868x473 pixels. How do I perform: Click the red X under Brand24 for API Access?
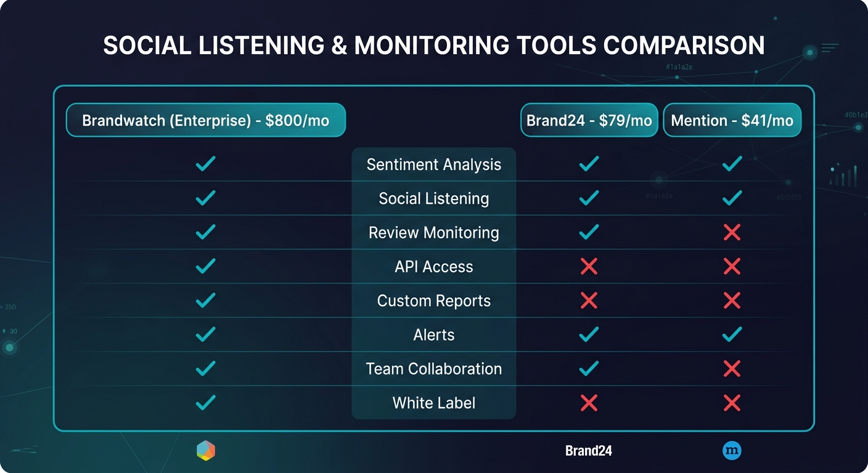[589, 266]
